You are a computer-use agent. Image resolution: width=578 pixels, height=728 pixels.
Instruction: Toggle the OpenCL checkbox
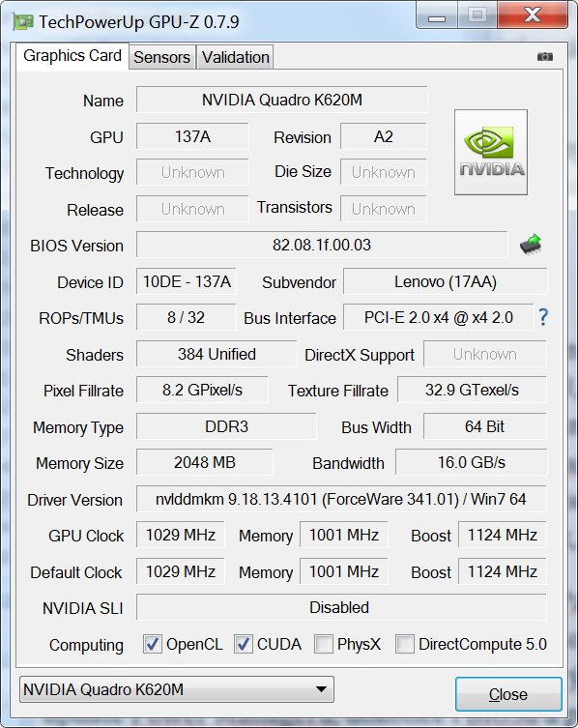tap(153, 644)
